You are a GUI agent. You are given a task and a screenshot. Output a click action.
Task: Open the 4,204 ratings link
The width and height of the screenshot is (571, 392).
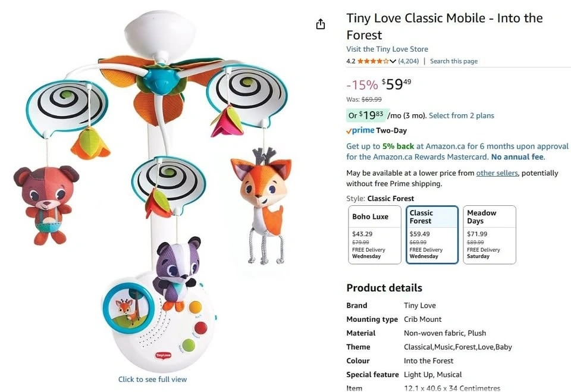(x=409, y=61)
